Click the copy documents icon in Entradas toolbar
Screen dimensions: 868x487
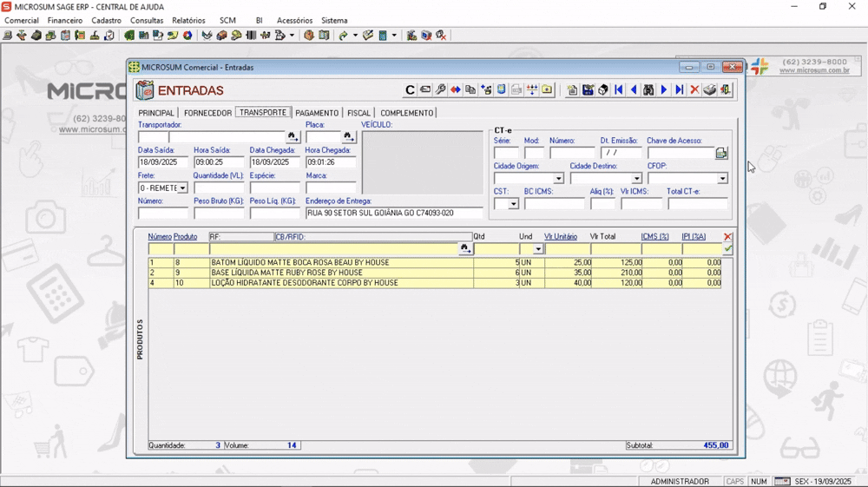[470, 89]
